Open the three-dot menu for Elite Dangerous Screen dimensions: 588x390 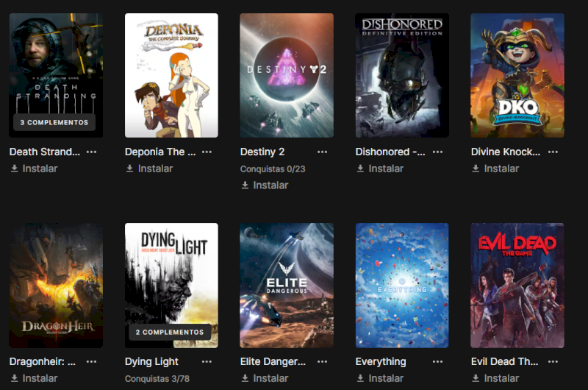(x=322, y=361)
